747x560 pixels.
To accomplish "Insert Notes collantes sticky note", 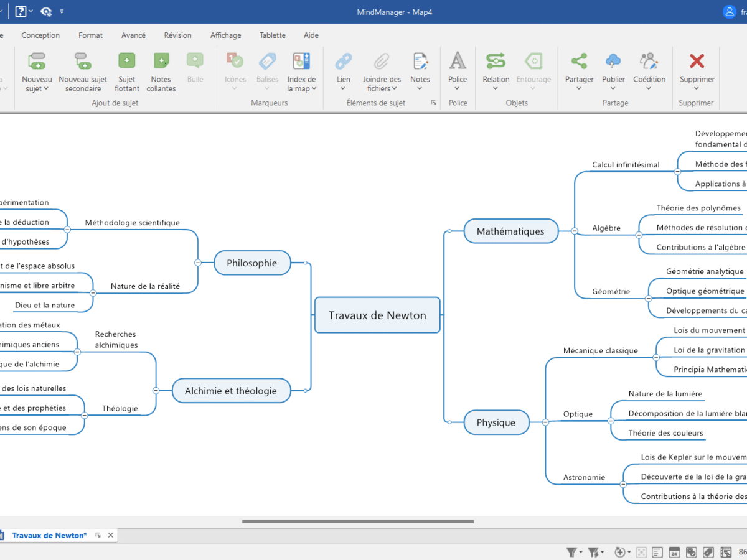I will (161, 61).
